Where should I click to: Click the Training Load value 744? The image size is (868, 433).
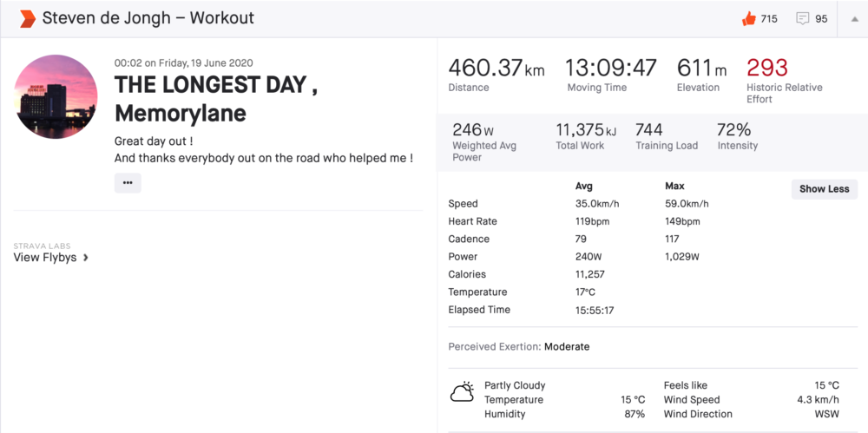pyautogui.click(x=649, y=129)
